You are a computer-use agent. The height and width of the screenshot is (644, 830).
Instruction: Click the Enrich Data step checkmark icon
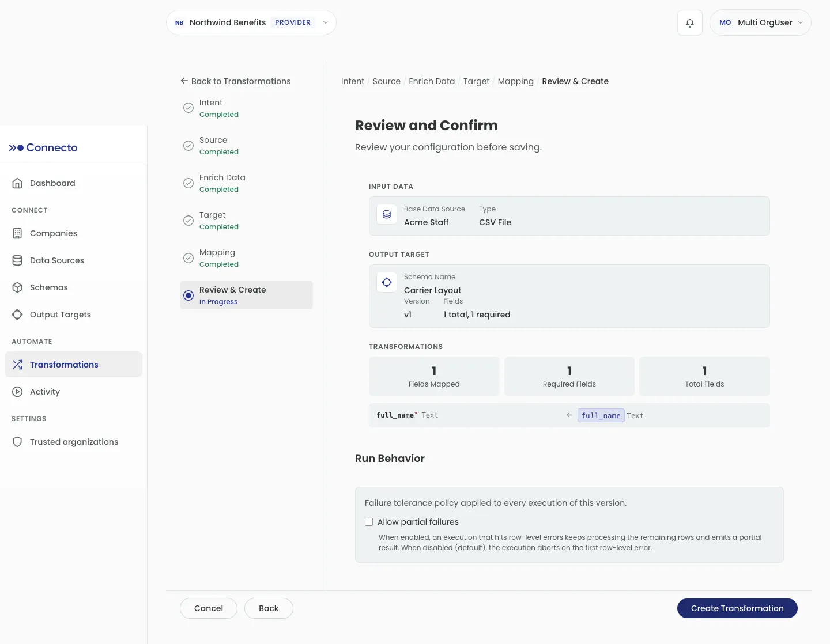coord(188,183)
